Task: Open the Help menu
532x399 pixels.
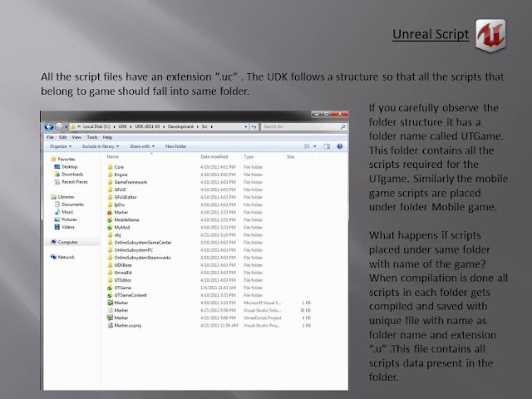Action: pyautogui.click(x=107, y=137)
